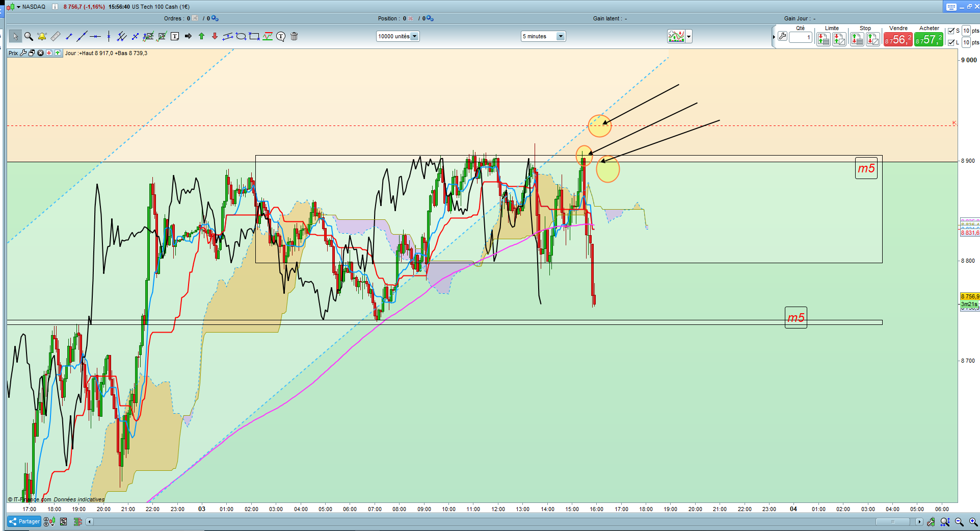Click the first Limite order button
The image size is (980, 531).
pyautogui.click(x=823, y=39)
